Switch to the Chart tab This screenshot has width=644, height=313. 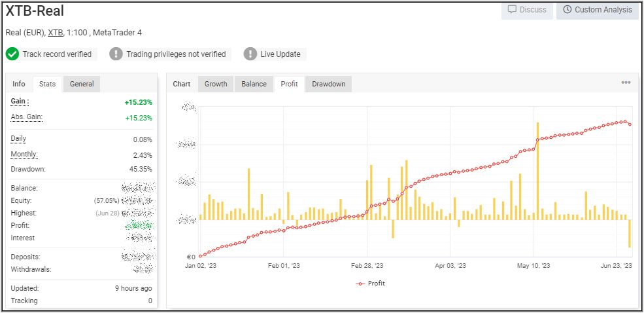point(182,84)
